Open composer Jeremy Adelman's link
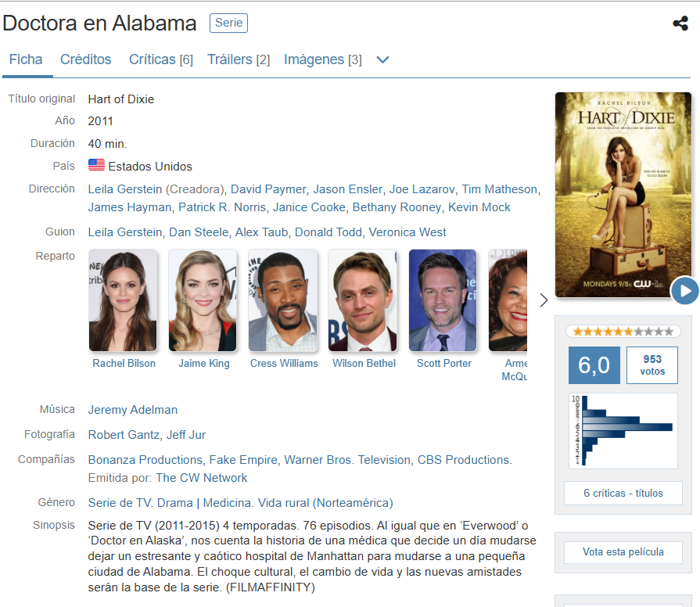The height and width of the screenshot is (607, 700). click(133, 410)
